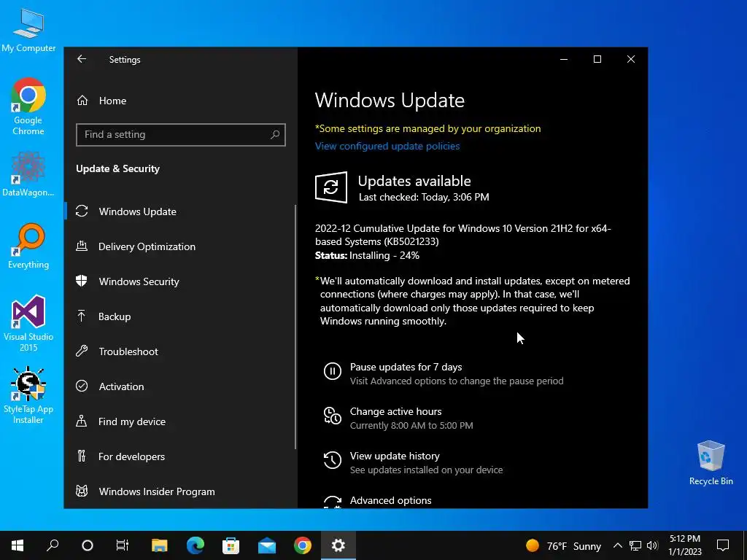
Task: Open Advanced options
Action: 391,500
